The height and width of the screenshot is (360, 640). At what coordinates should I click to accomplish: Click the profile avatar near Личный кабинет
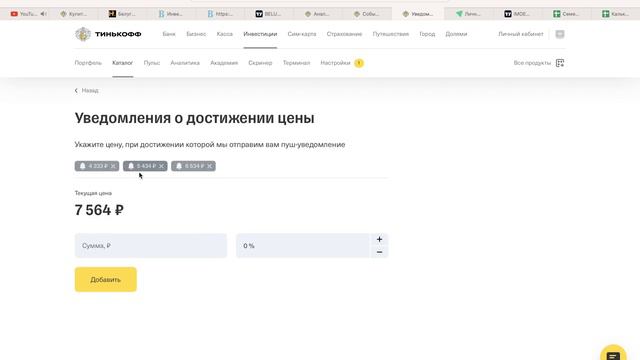pos(560,34)
